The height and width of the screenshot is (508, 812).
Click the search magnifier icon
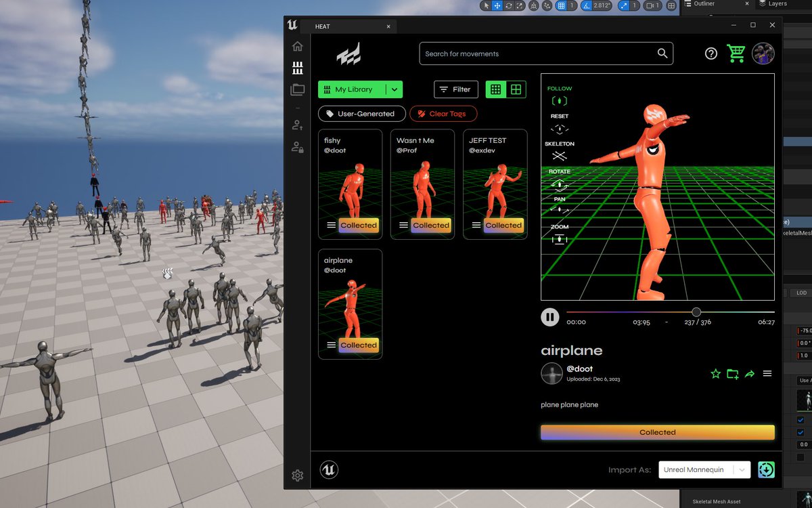tap(662, 54)
